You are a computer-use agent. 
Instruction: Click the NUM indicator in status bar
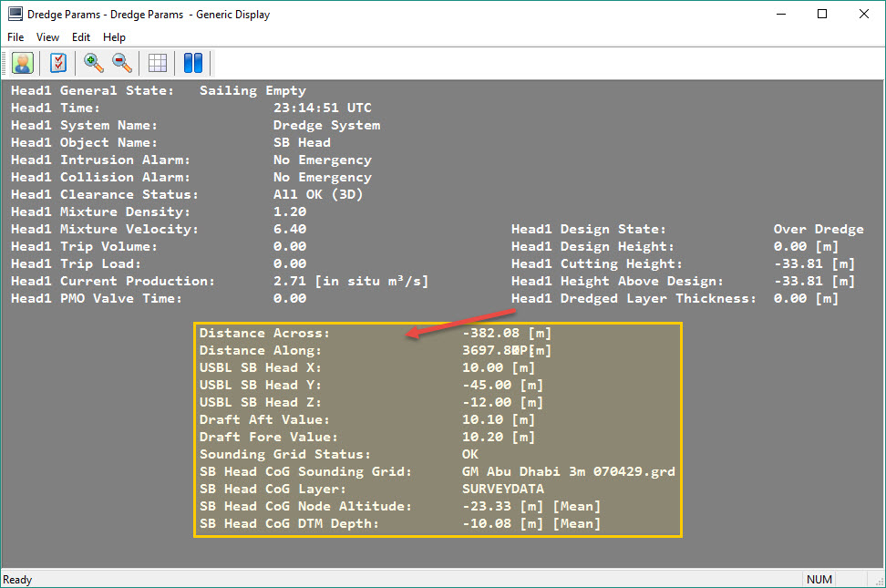coord(819,580)
